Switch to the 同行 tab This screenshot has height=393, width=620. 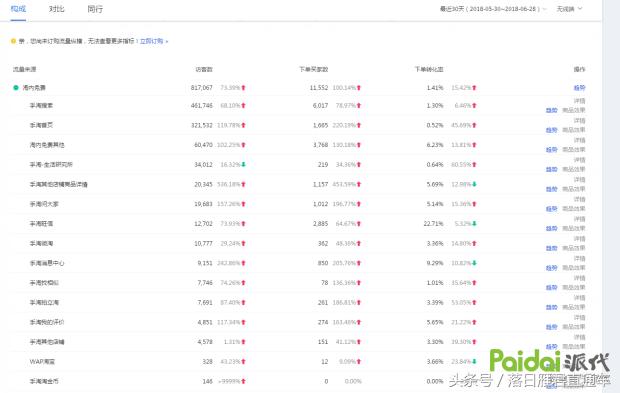[x=95, y=9]
